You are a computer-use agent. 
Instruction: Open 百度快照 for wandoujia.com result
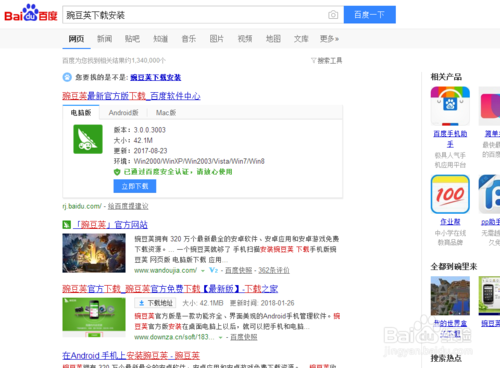[x=239, y=270]
